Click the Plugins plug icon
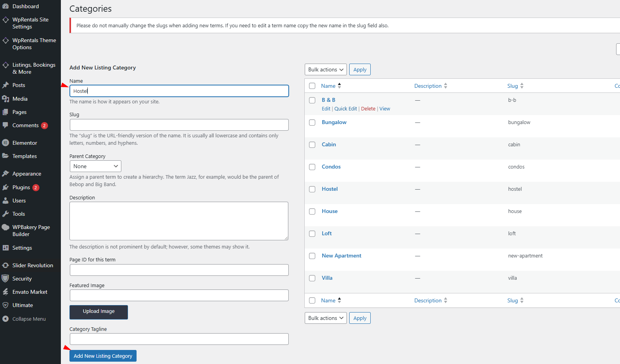This screenshot has width=620, height=364. (5, 187)
